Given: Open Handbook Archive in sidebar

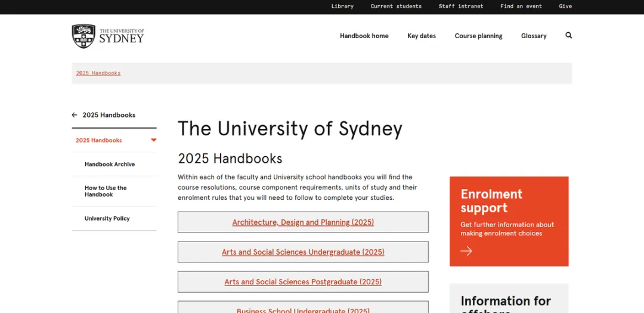Looking at the screenshot, I should coord(110,165).
